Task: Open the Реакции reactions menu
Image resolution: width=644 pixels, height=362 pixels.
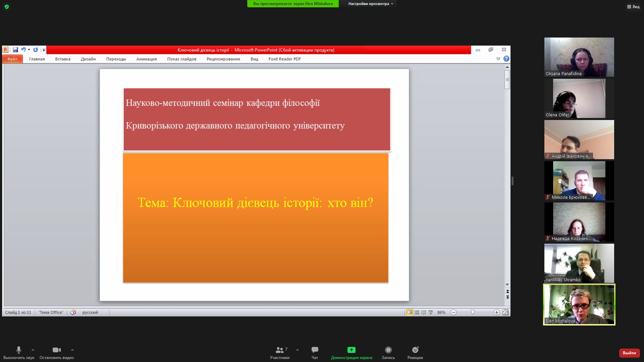Action: pyautogui.click(x=415, y=353)
